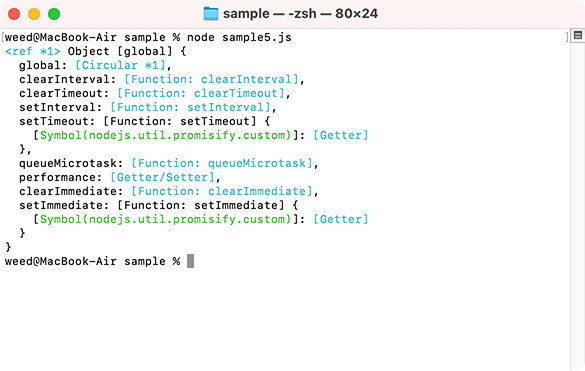Maximize the terminal with the green button

coord(54,14)
